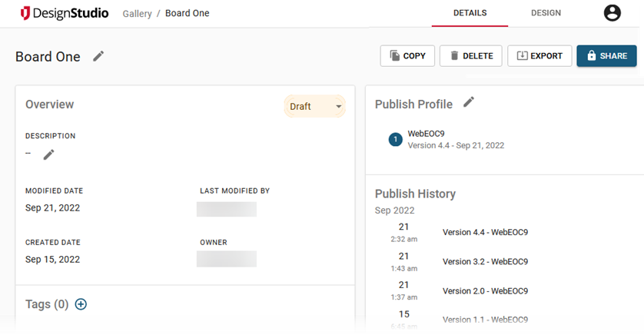Click the EXPORT button
Screen dimensions: 644x335
(x=539, y=56)
